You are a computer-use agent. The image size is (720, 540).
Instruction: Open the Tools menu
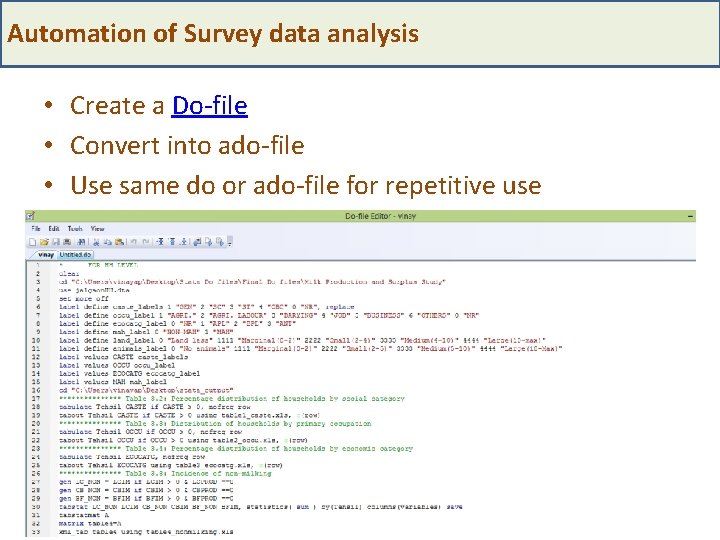click(75, 229)
